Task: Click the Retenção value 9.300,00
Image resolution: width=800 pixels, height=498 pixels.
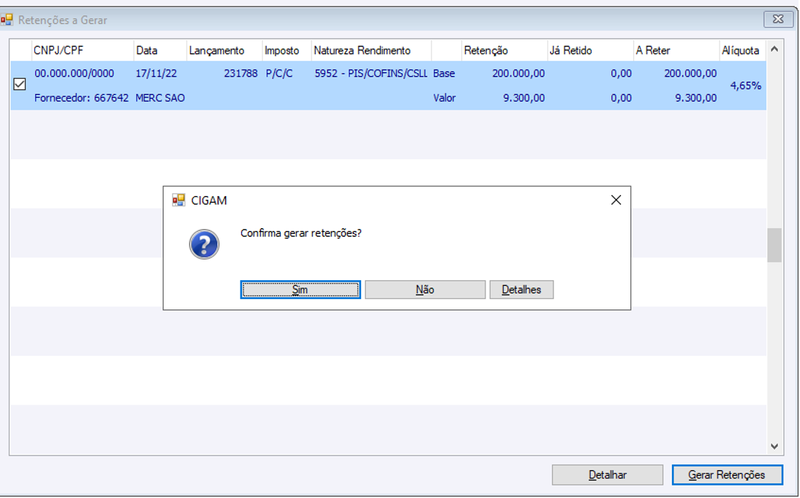Action: 524,98
